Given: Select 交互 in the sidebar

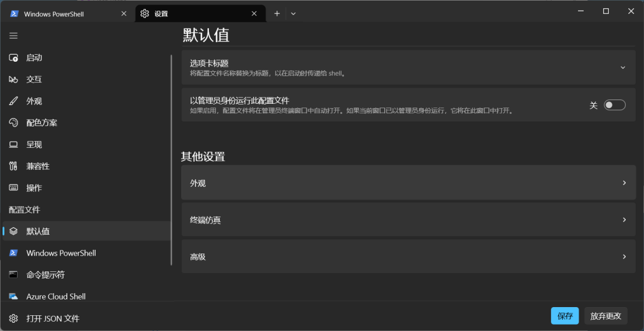Looking at the screenshot, I should pos(86,79).
